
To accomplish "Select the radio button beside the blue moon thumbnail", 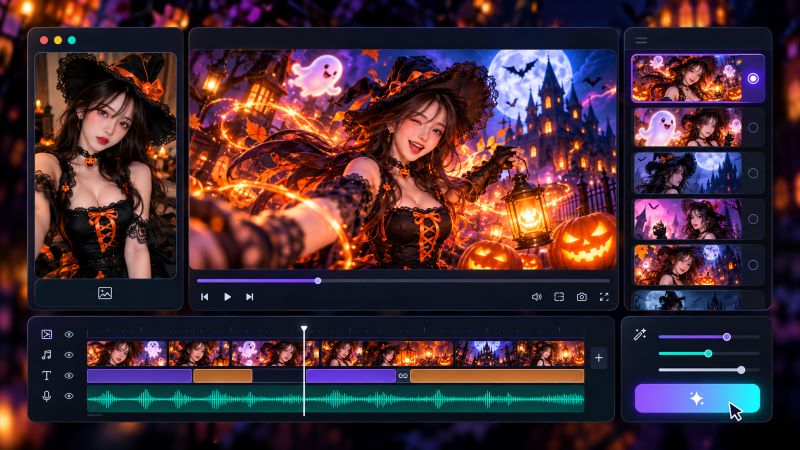I will (x=753, y=173).
